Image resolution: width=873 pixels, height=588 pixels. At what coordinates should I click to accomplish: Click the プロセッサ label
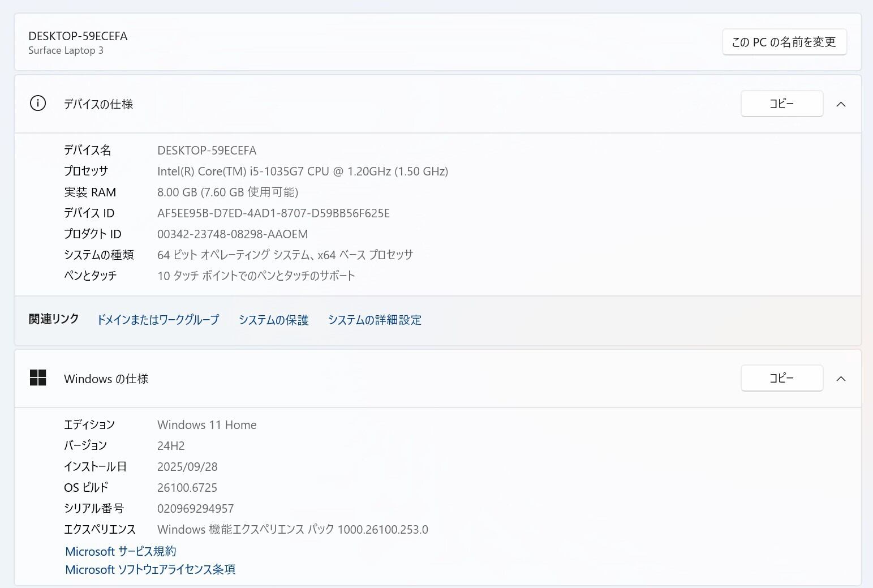(86, 171)
